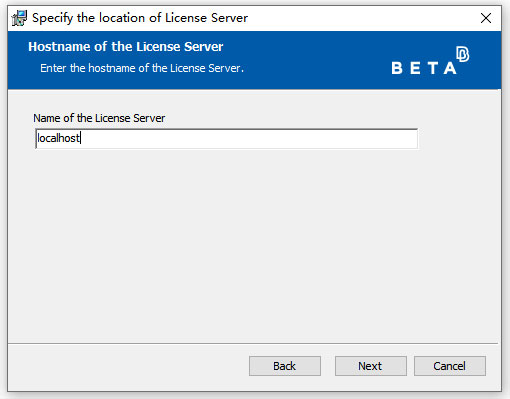
Task: Click the Enter the hostname instruction text
Action: [x=142, y=68]
